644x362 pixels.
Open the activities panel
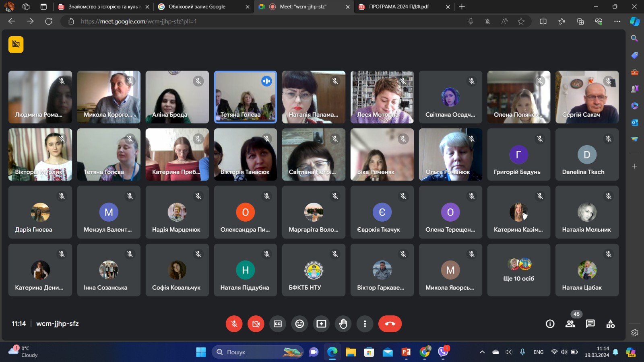pos(610,324)
